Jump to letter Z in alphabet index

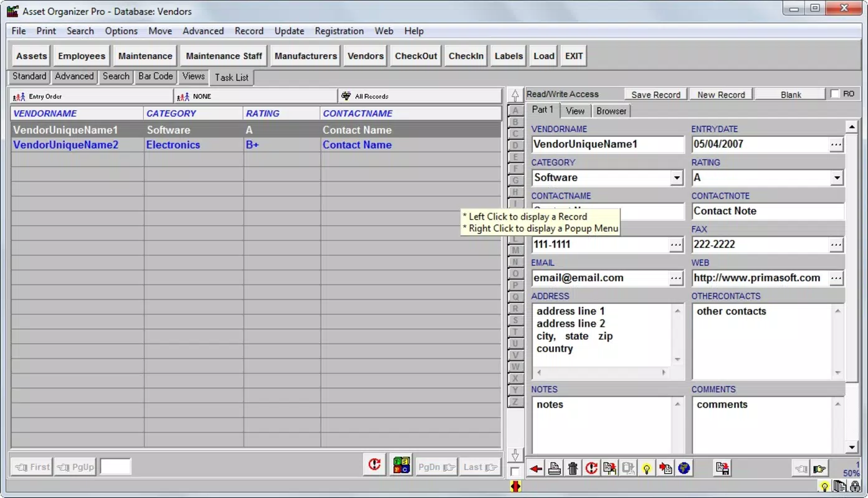point(515,402)
